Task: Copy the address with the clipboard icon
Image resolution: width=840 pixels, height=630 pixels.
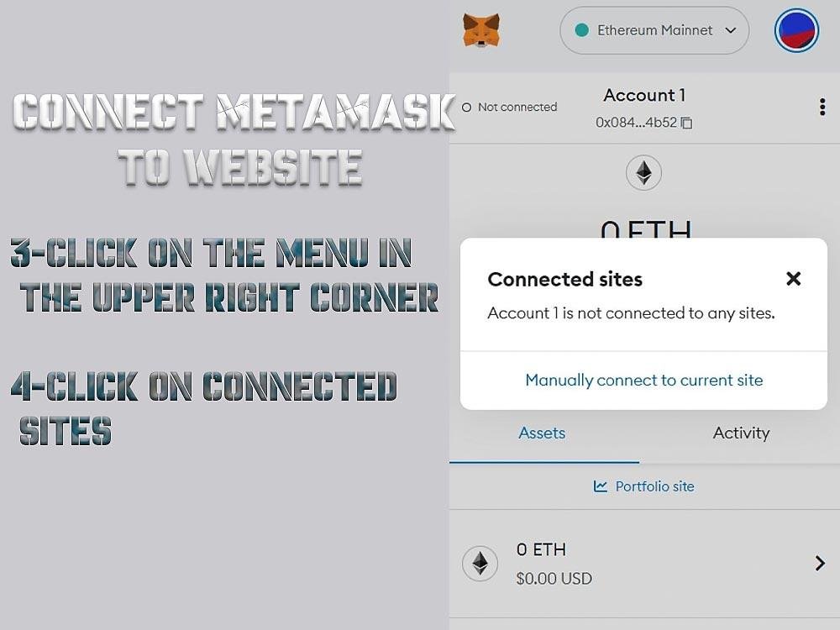Action: (x=686, y=123)
